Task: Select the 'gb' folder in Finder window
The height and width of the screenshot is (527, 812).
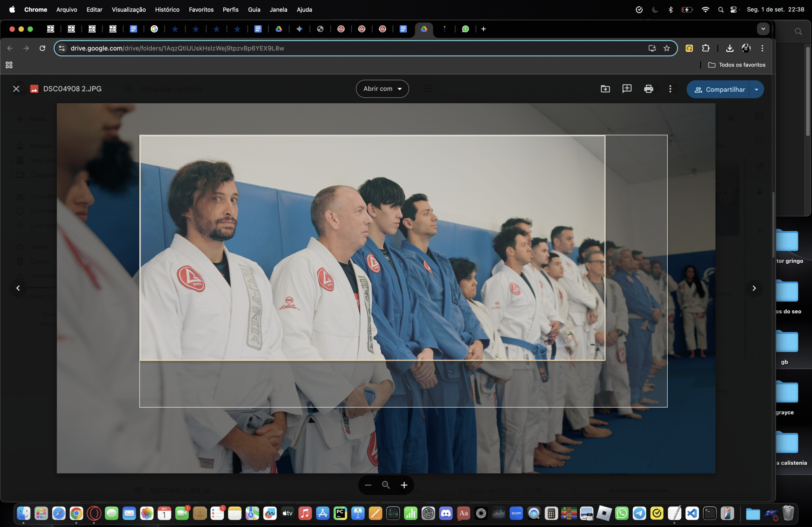Action: 786,347
